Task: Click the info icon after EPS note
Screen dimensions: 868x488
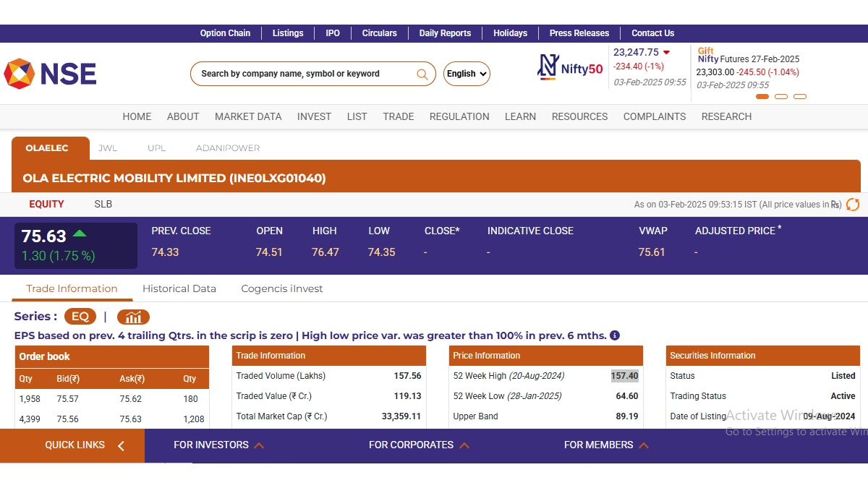Action: pyautogui.click(x=615, y=335)
